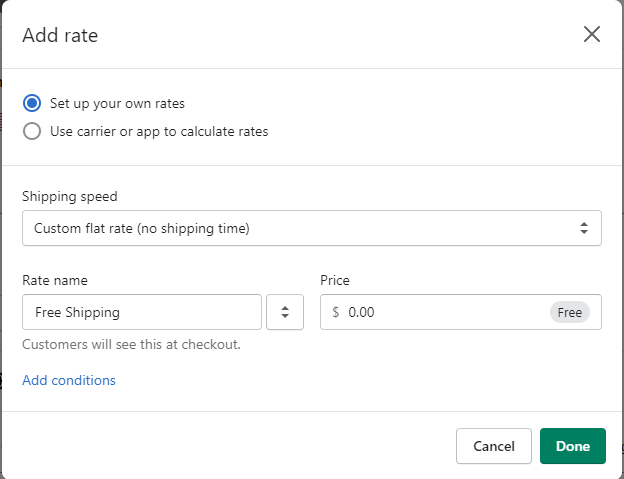
Task: Click the Shipping speed up-down arrow icon
Action: click(x=584, y=228)
